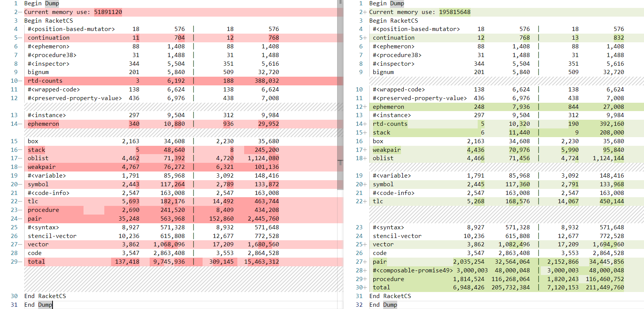Click 'Begin RacketCS' in left pane
This screenshot has height=309, width=644.
(x=49, y=21)
